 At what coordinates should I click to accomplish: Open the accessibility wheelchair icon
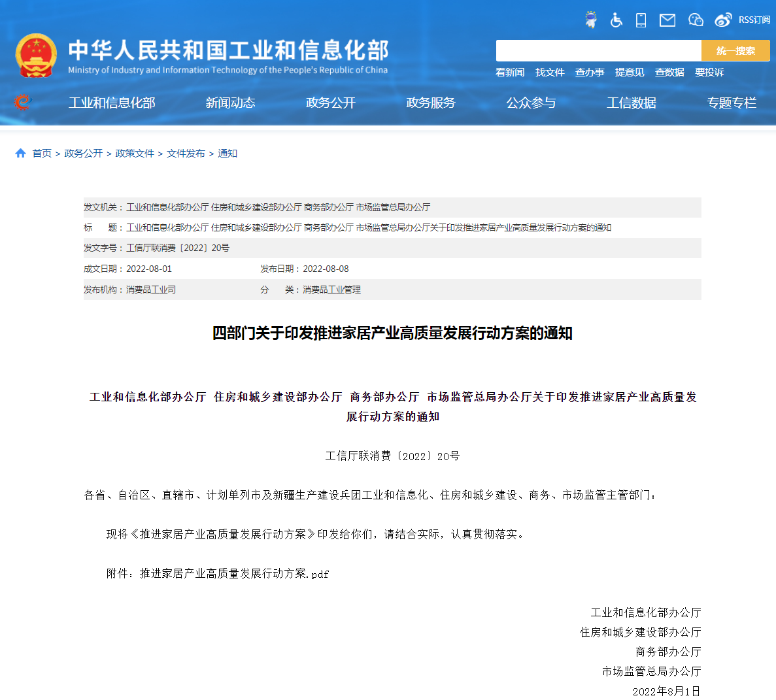click(616, 20)
